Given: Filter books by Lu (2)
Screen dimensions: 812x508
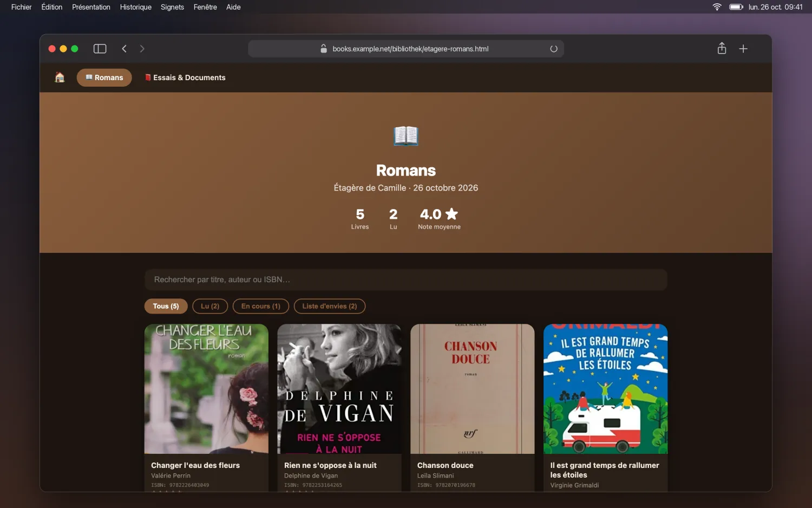Looking at the screenshot, I should (x=210, y=306).
